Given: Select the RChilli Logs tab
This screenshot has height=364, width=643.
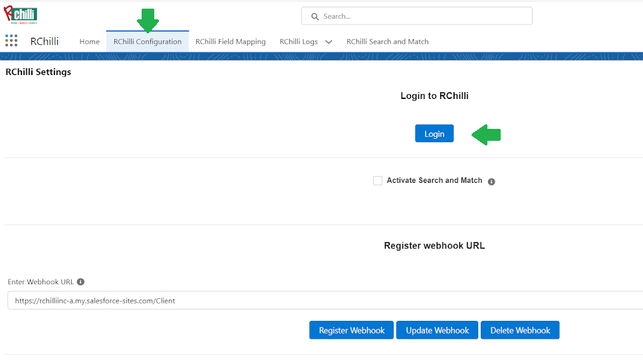Looking at the screenshot, I should pyautogui.click(x=299, y=42).
